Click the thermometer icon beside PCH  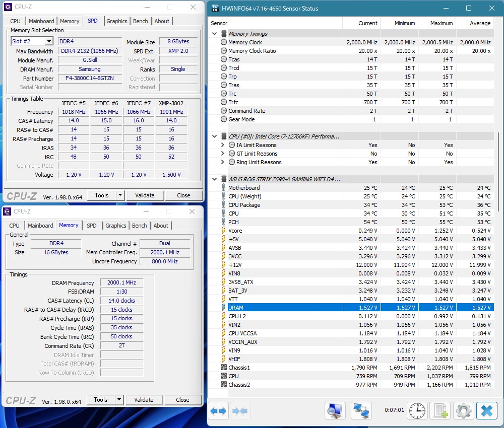point(223,222)
